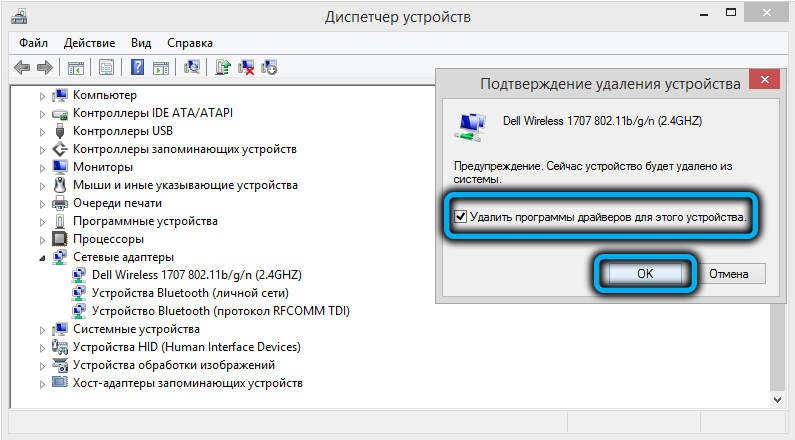The width and height of the screenshot is (795, 440).
Task: Click the Update driver software icon
Action: click(224, 68)
